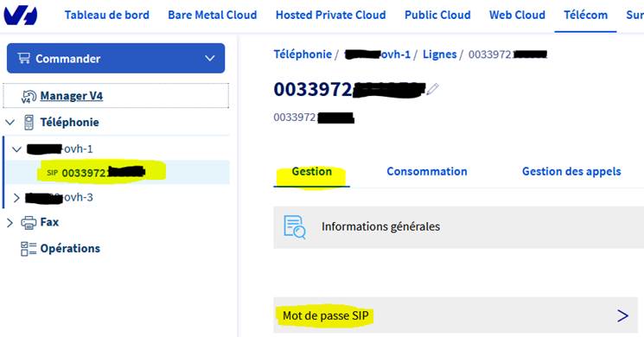Open the Manager V4 link

[72, 96]
